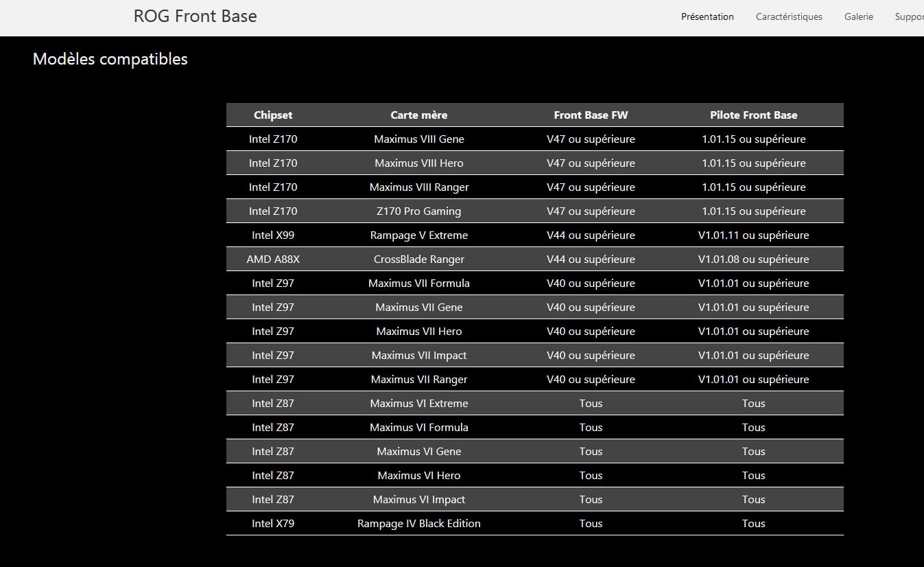The width and height of the screenshot is (924, 567).
Task: Select the Maximus VII Impact cell
Action: (419, 356)
